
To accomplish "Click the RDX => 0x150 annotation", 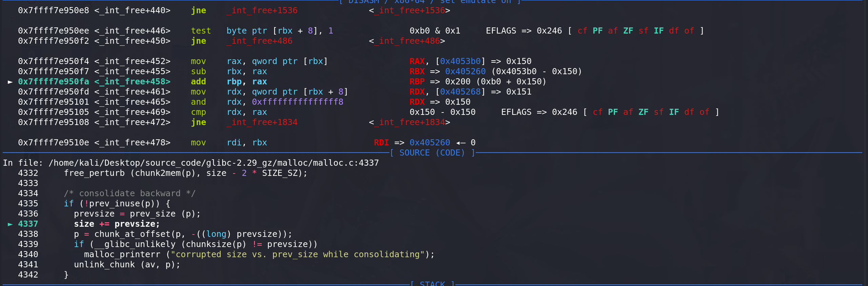I will (440, 102).
